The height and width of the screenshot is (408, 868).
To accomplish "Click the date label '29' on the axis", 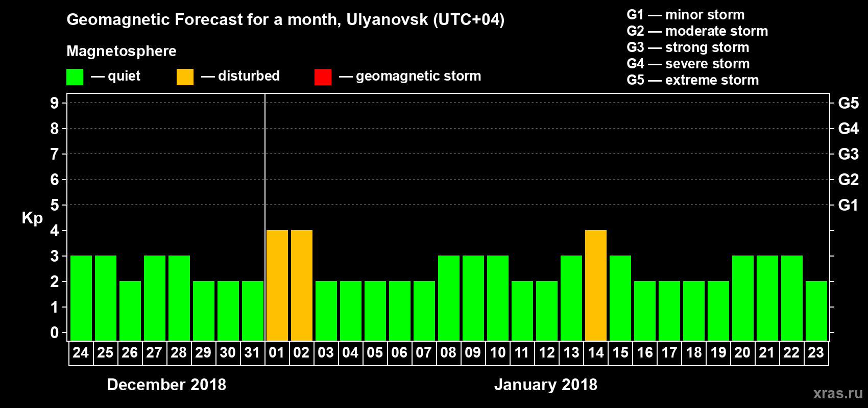I will click(203, 352).
